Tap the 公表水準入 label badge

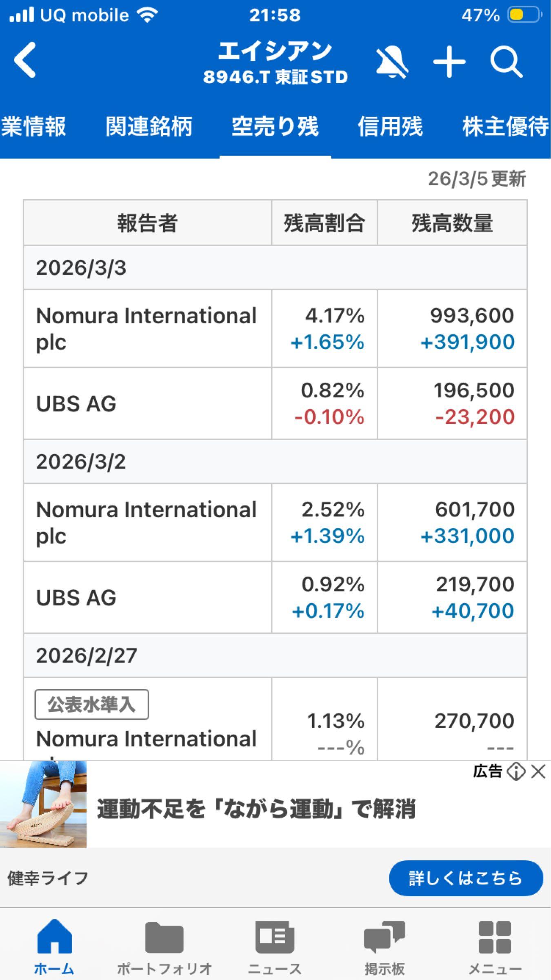(92, 704)
